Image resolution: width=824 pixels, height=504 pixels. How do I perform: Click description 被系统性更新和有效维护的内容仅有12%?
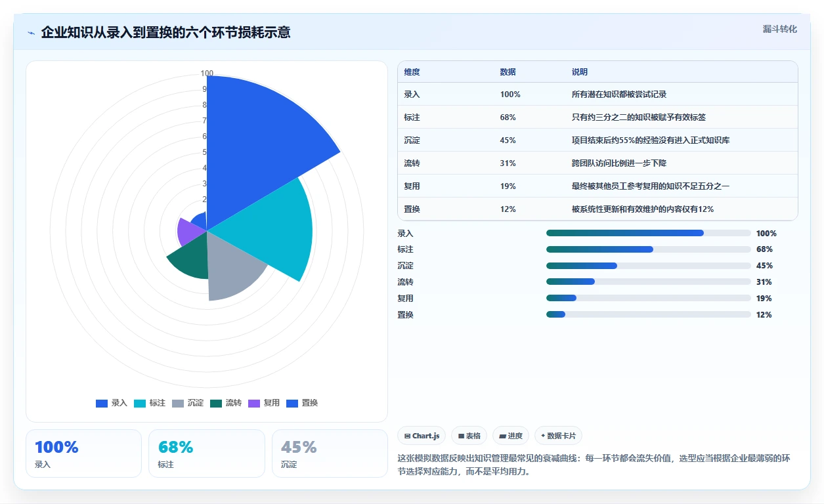pyautogui.click(x=643, y=209)
